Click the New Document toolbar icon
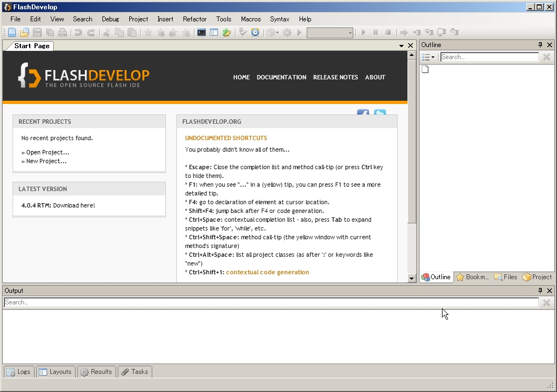 point(12,33)
